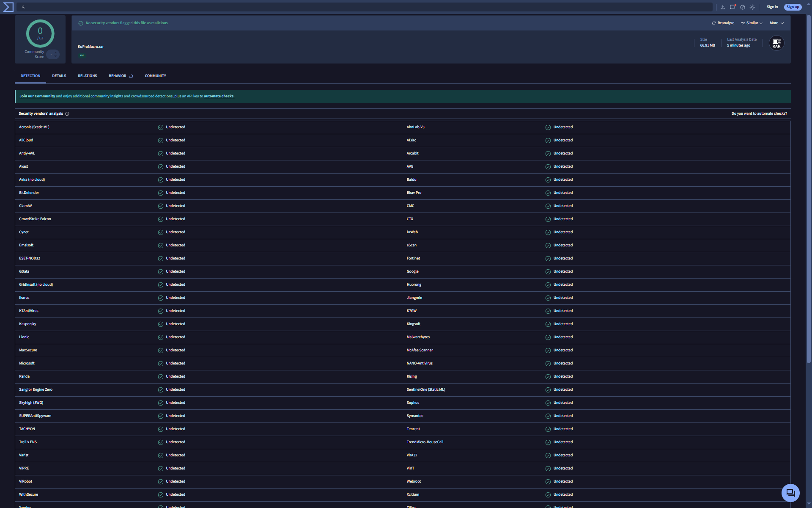
Task: Click check icon in Microsoft row
Action: 161,364
